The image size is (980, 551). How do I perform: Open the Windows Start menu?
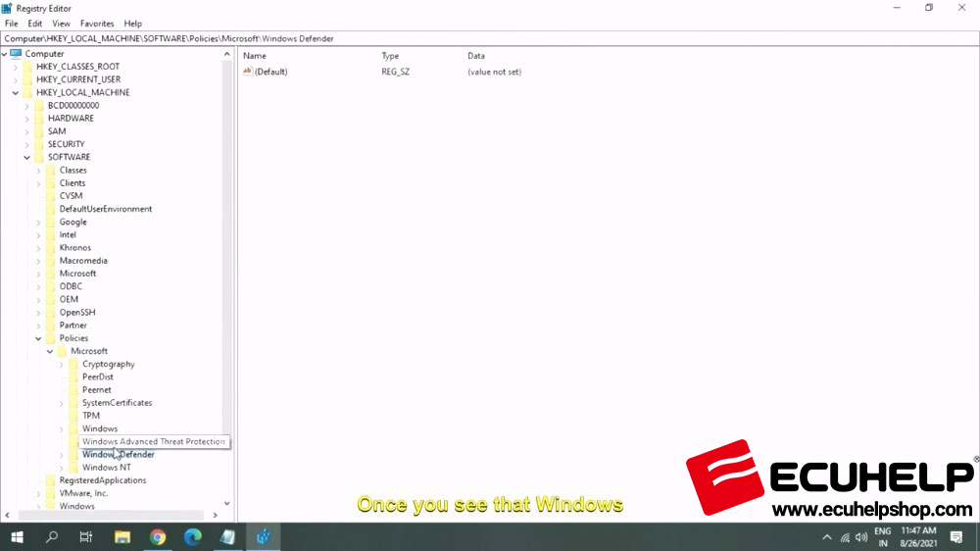(17, 537)
